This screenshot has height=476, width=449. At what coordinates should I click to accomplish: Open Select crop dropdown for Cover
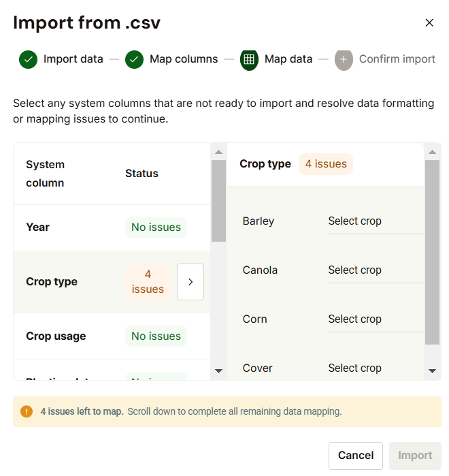376,368
